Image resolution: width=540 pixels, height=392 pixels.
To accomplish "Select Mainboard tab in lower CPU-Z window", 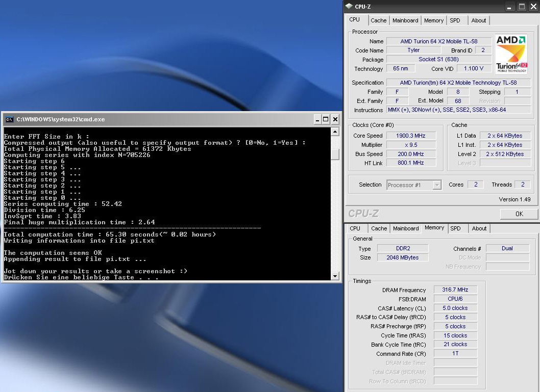I will point(406,228).
